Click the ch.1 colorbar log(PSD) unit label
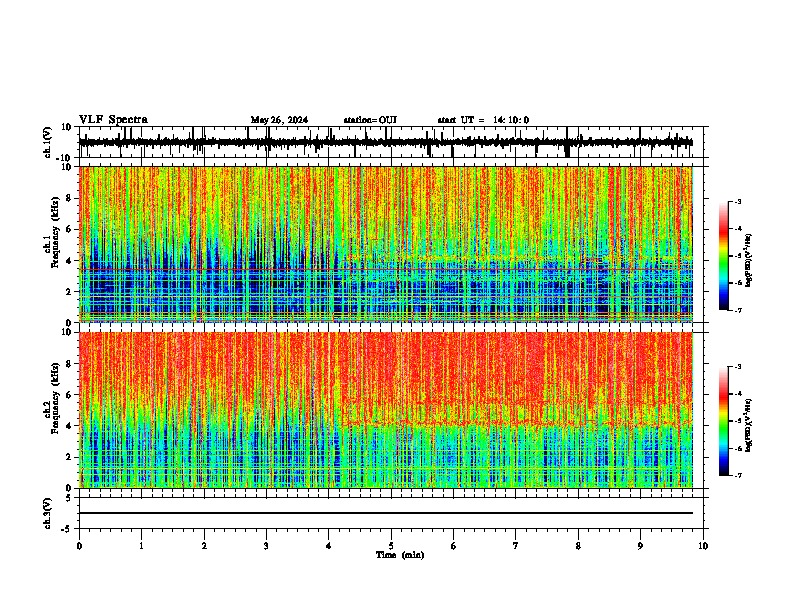 click(x=748, y=260)
